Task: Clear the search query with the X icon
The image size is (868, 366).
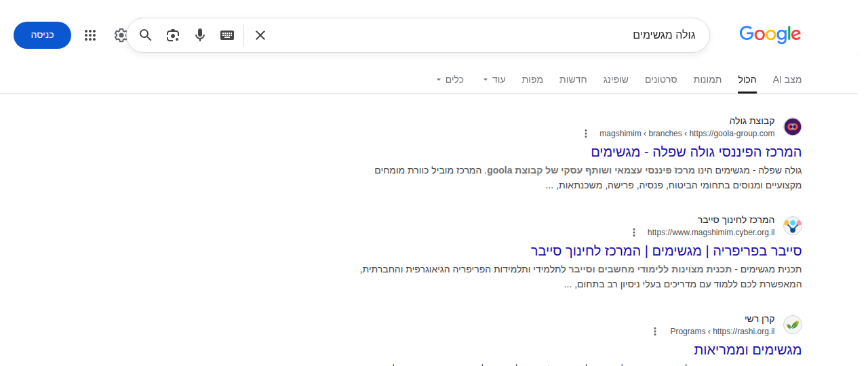Action: (260, 35)
